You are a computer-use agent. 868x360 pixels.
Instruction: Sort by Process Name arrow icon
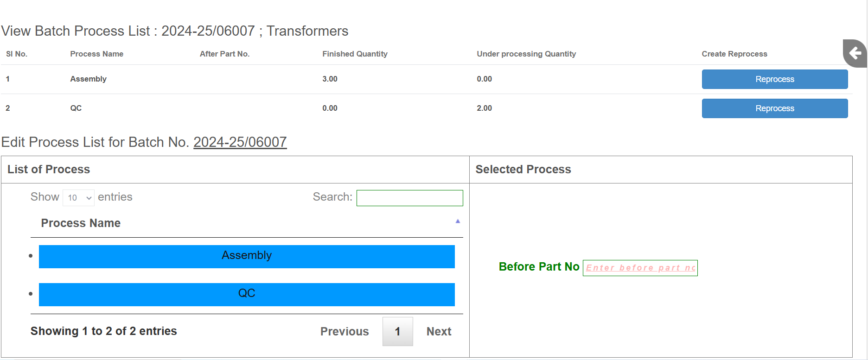pyautogui.click(x=458, y=221)
